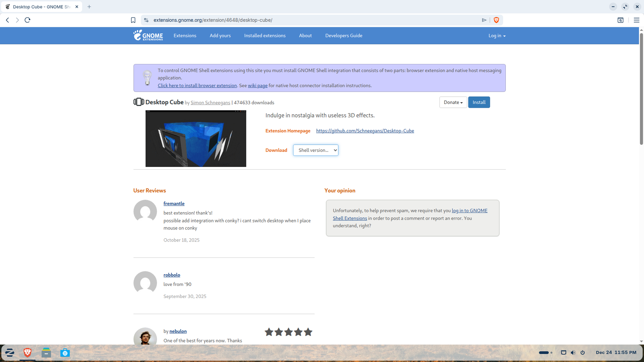
Task: Bookmark this page
Action: [x=133, y=20]
